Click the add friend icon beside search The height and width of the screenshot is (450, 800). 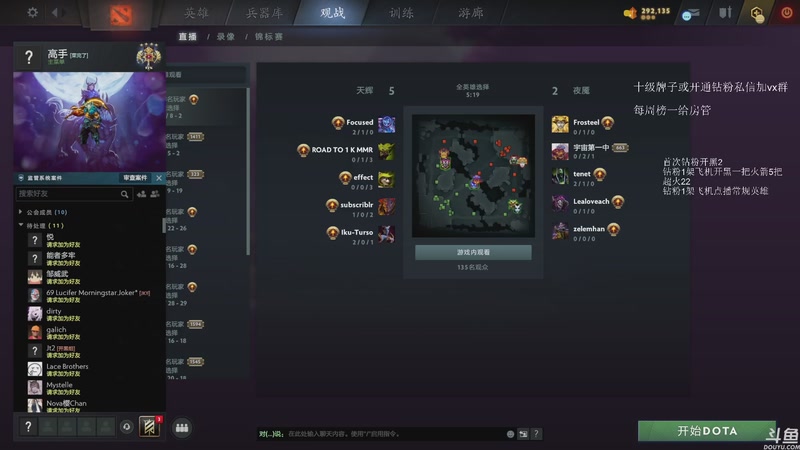[x=141, y=194]
